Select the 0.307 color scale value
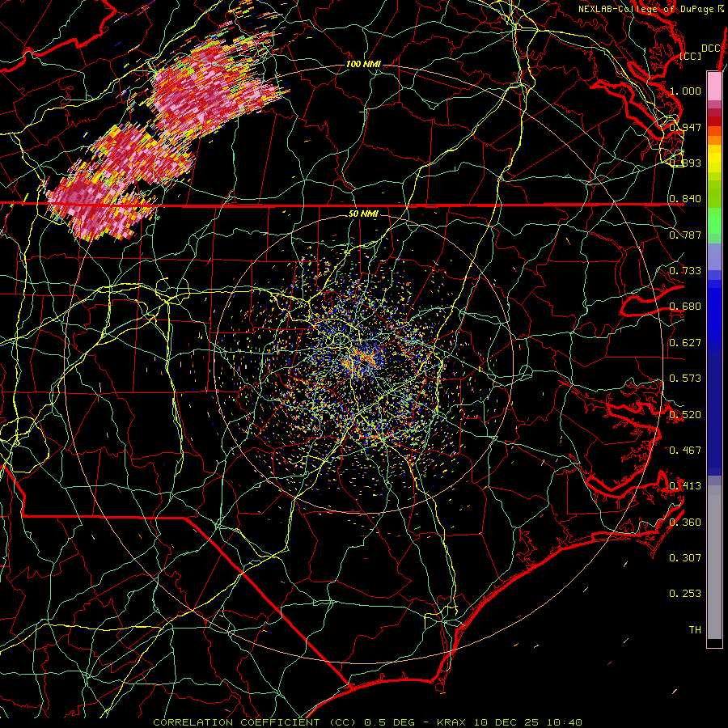 [x=685, y=558]
